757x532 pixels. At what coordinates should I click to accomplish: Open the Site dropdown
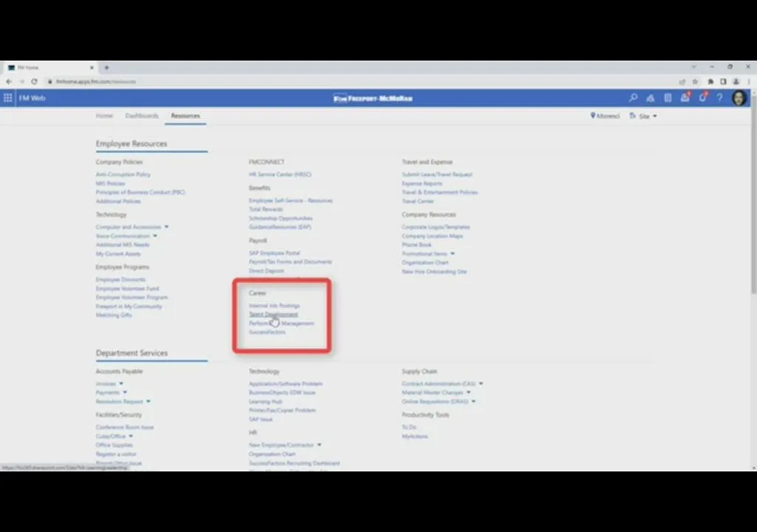644,116
